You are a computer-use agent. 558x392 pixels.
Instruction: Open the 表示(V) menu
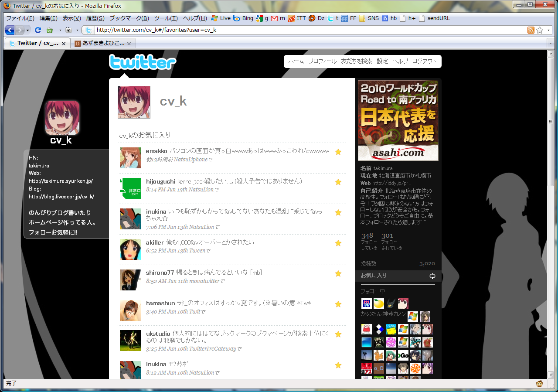pos(72,18)
